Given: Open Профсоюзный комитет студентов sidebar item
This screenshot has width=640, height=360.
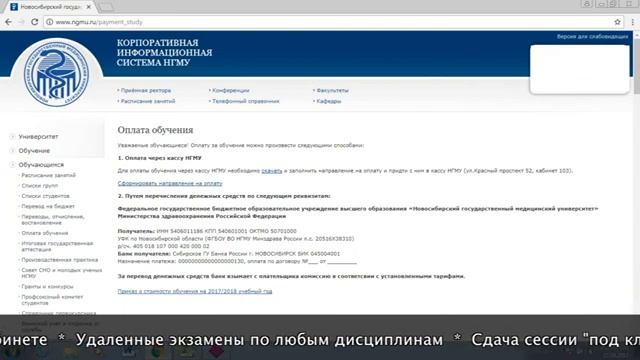Looking at the screenshot, I should tap(52, 300).
